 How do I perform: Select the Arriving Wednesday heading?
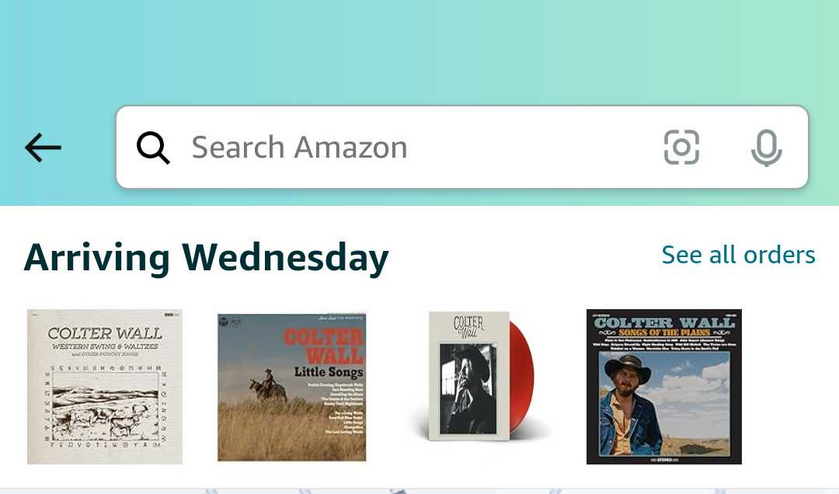207,258
